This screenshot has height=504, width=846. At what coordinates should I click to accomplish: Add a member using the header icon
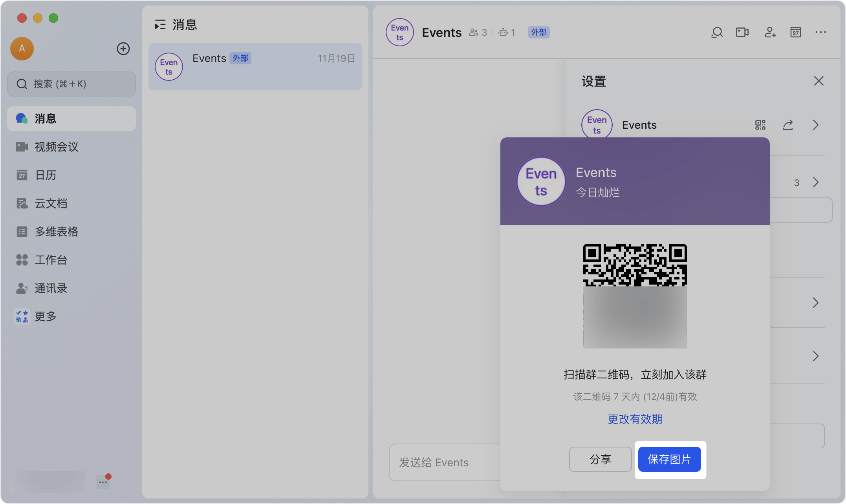tap(770, 32)
